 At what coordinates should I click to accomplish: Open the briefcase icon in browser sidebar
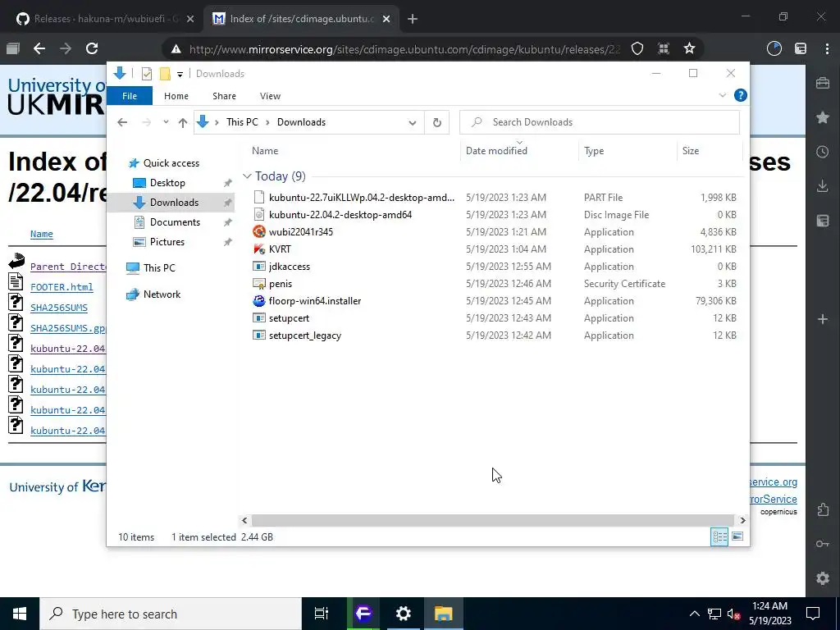[x=823, y=83]
